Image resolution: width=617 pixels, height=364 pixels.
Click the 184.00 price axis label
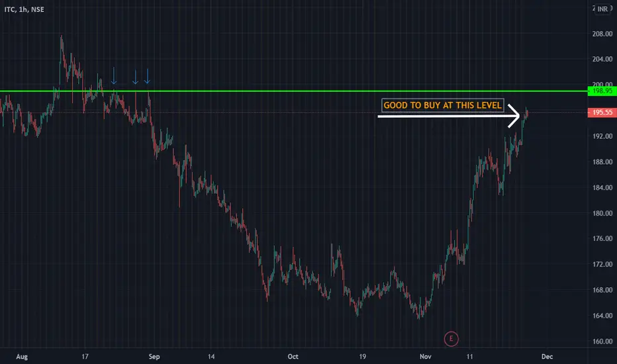click(x=602, y=187)
